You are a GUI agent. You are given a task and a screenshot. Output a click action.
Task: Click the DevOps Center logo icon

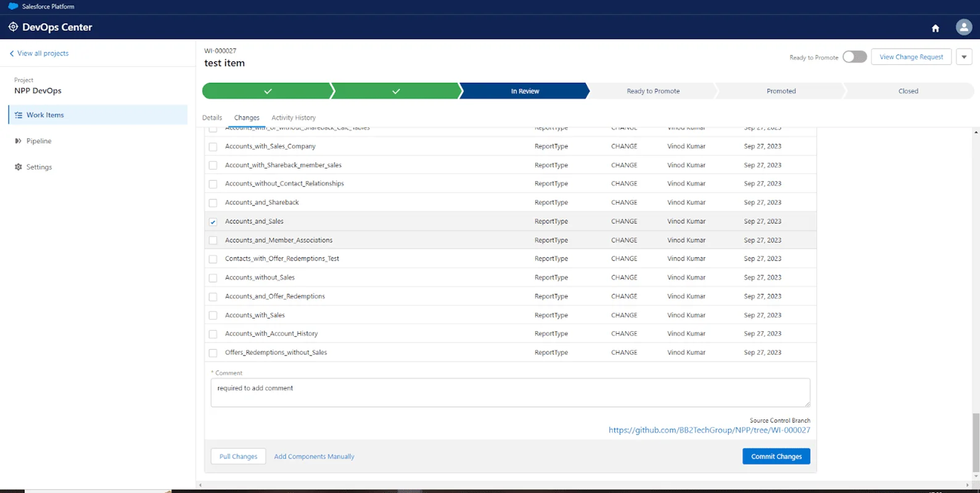13,27
